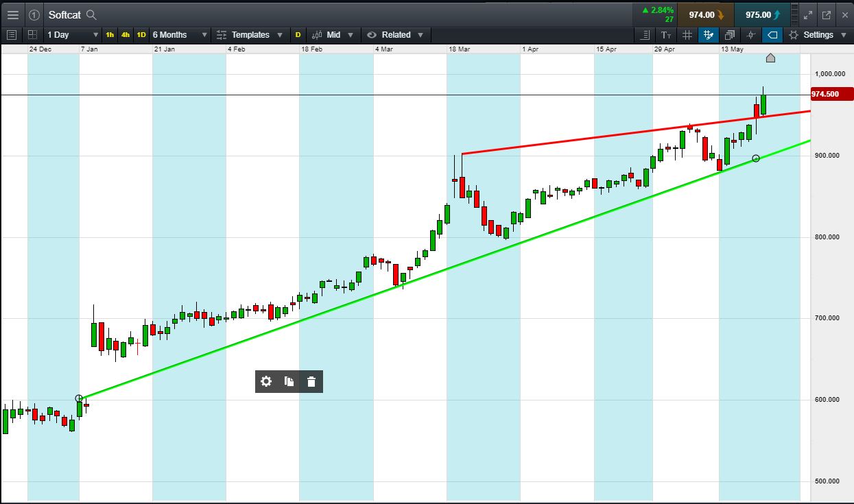Expand chart to full screen
The height and width of the screenshot is (504, 854).
click(x=808, y=14)
